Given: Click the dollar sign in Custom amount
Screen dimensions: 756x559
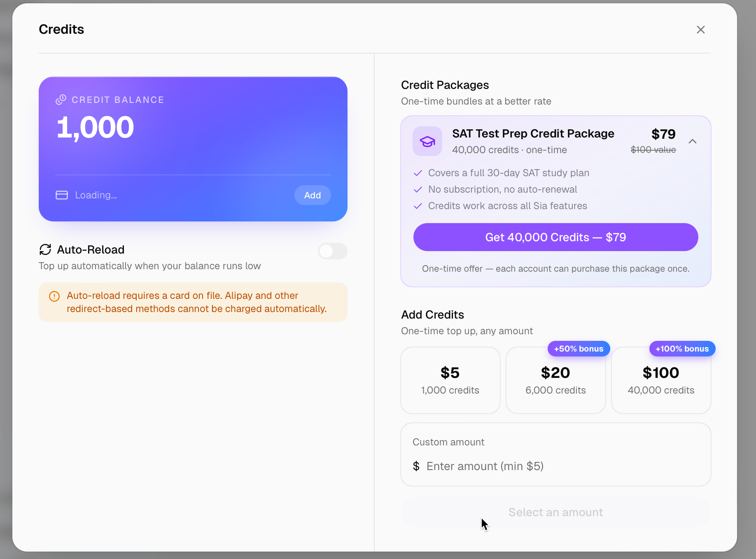Looking at the screenshot, I should 416,466.
